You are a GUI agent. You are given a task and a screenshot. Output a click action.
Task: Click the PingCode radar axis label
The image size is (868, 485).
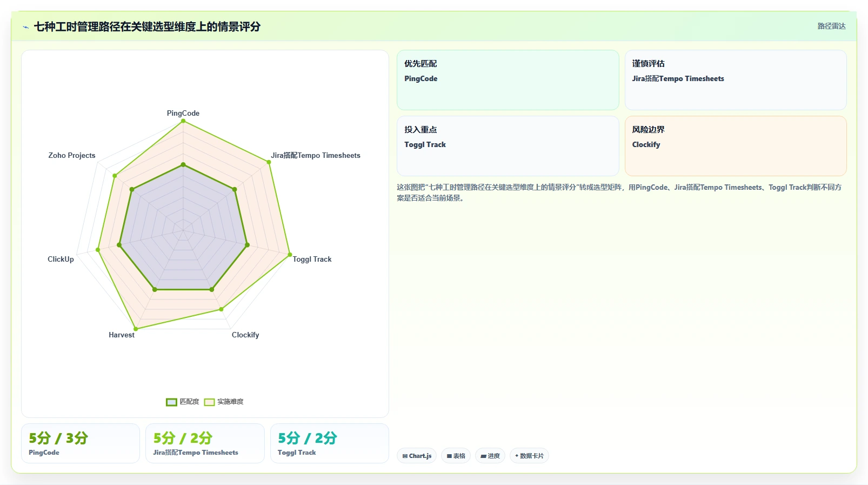(183, 113)
